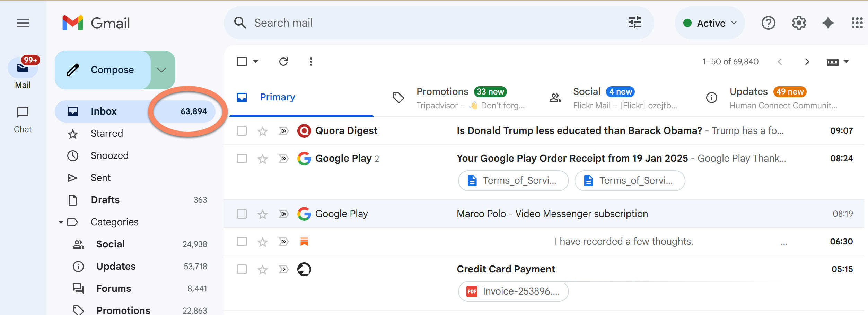Open the select-all dropdown arrow
868x315 pixels.
[x=256, y=62]
